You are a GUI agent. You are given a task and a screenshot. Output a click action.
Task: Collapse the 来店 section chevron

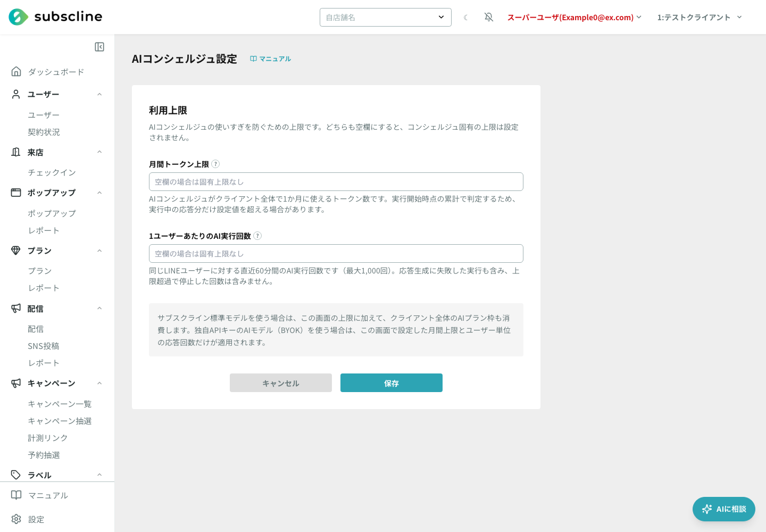click(99, 152)
